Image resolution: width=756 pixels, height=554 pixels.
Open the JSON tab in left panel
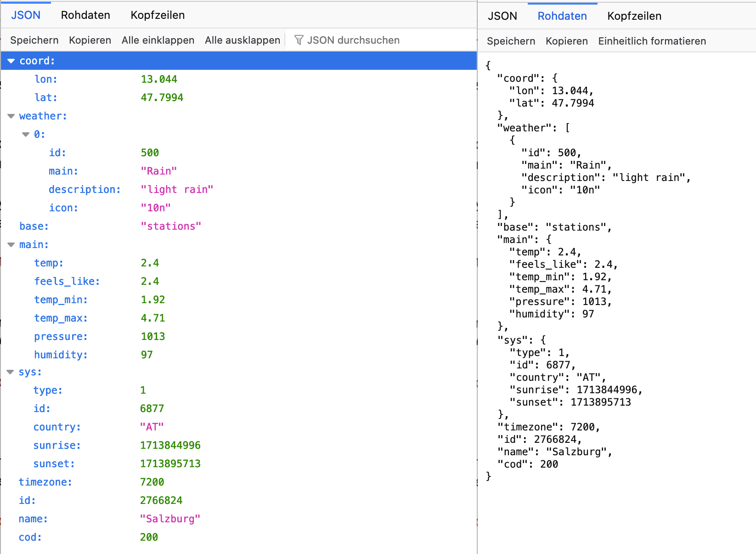coord(26,15)
